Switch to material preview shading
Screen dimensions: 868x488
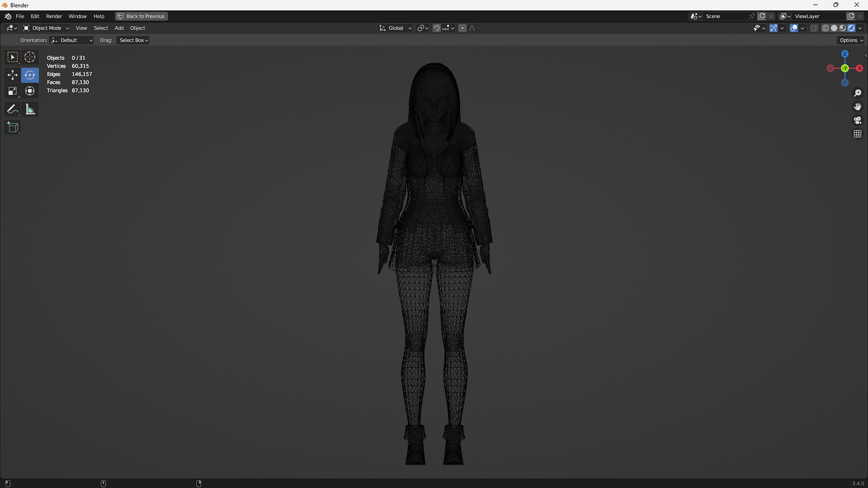(843, 28)
